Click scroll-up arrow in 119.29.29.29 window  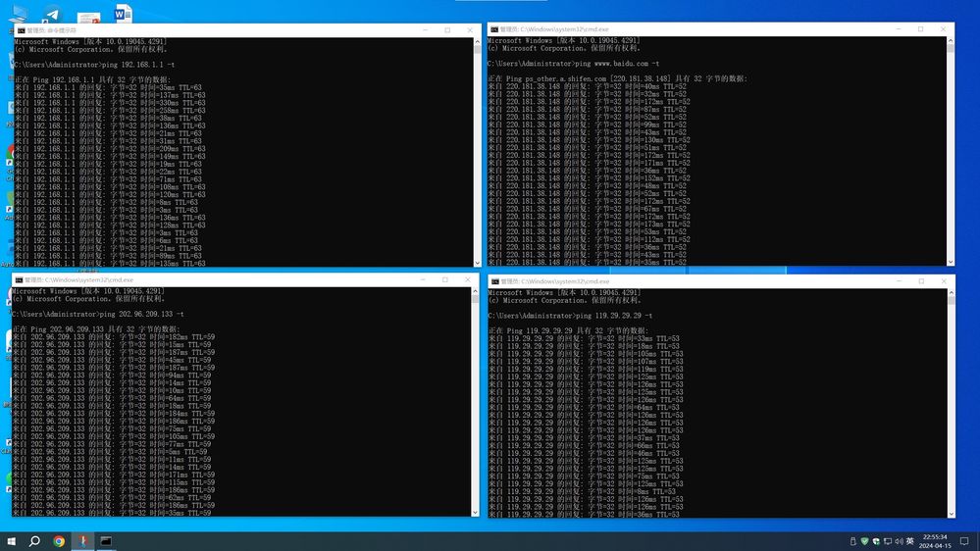952,293
